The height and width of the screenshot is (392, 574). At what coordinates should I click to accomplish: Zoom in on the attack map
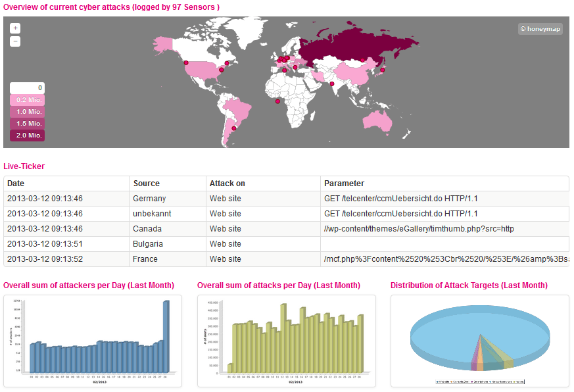click(x=15, y=28)
